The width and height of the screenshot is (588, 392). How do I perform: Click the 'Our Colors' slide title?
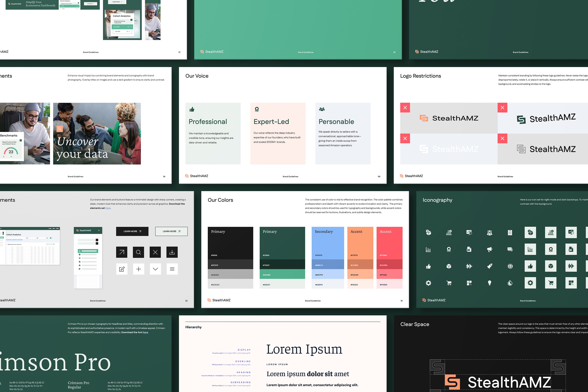point(220,200)
